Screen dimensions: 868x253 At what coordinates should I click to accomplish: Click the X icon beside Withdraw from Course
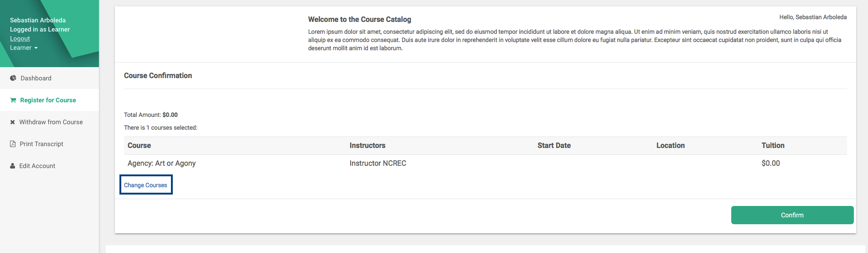click(x=13, y=122)
